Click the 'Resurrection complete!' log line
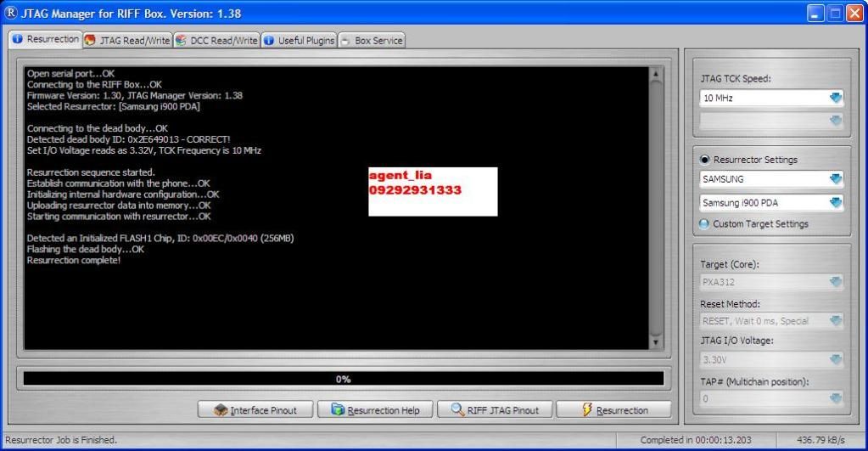 click(x=74, y=261)
